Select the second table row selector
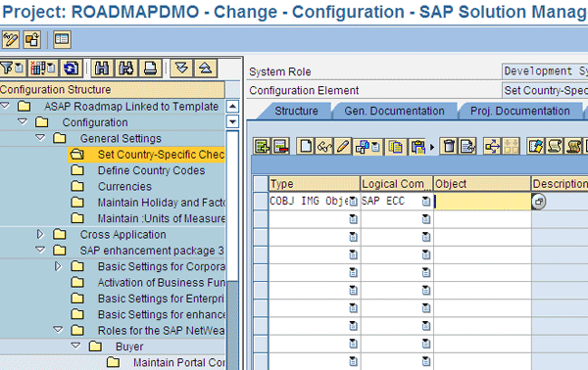 (x=261, y=219)
